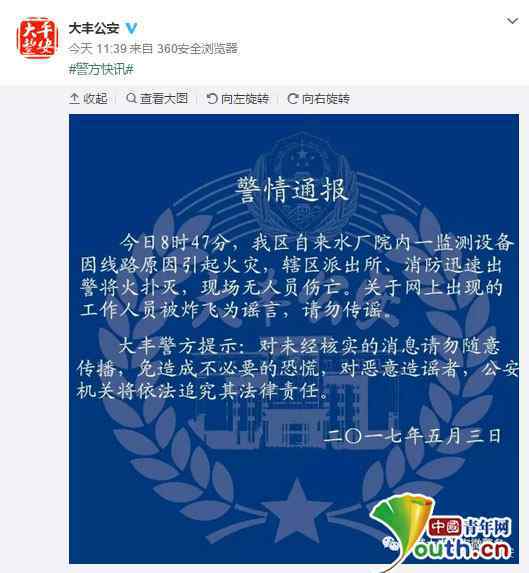Click the blue verified V badge
529x573 pixels.
pyautogui.click(x=131, y=28)
